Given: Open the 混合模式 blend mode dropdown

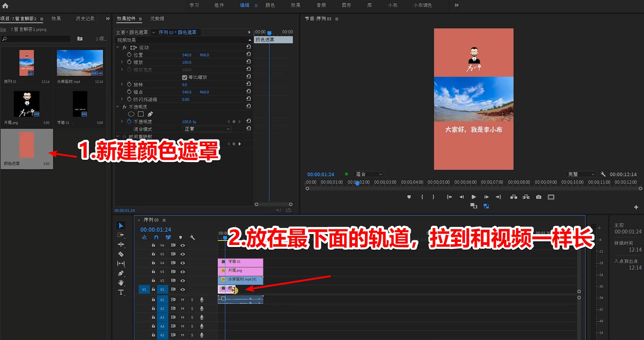Looking at the screenshot, I should [x=206, y=129].
